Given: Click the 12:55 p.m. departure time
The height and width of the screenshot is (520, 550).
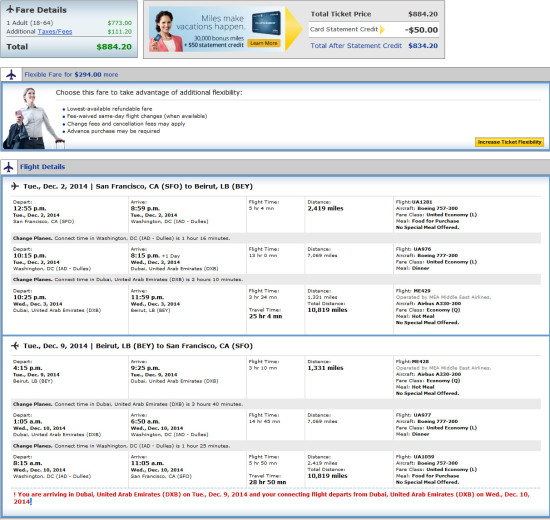Looking at the screenshot, I should (29, 208).
